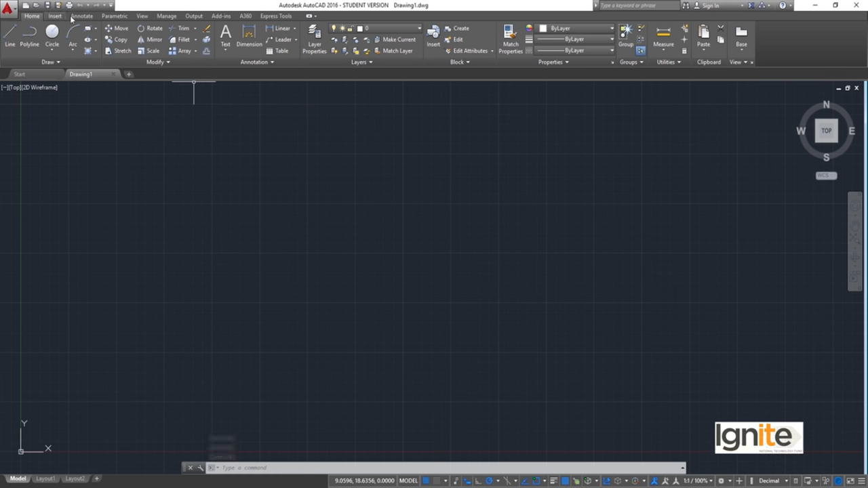Viewport: 868px width, 488px height.
Task: Click Make Current layer button
Action: coord(395,39)
